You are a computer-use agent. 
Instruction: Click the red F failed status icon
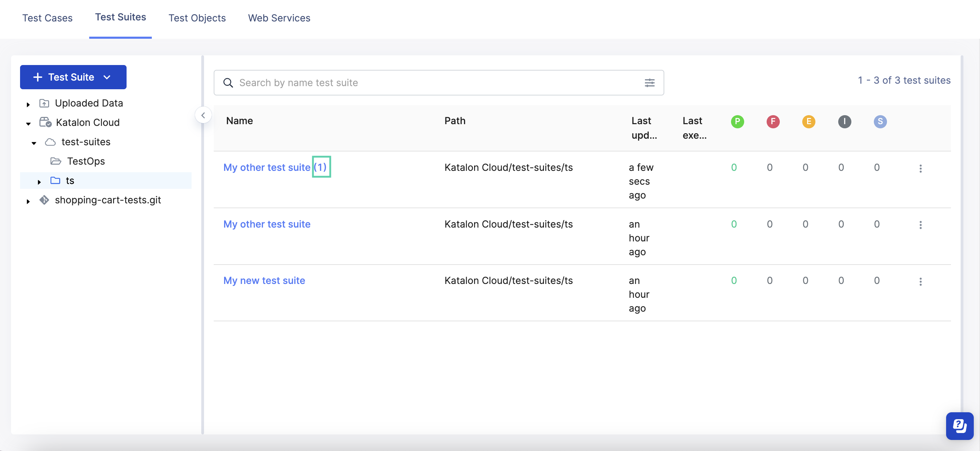pos(773,121)
